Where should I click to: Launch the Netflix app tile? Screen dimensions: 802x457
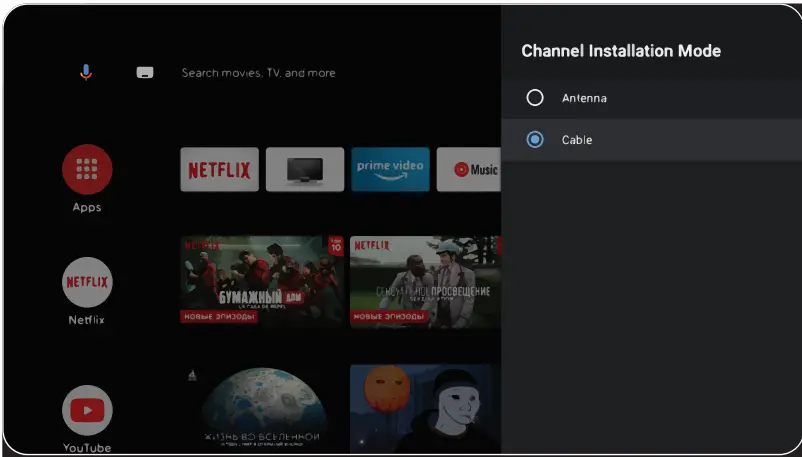pyautogui.click(x=219, y=169)
